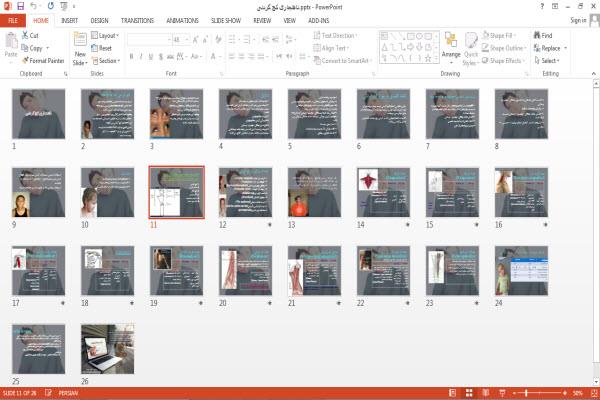This screenshot has height=400, width=600.
Task: Open the Select dropdown
Action: point(547,60)
